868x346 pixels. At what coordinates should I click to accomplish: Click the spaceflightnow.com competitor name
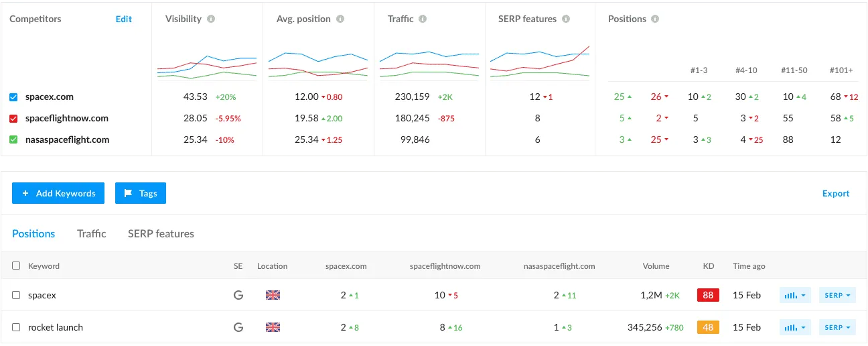point(67,118)
